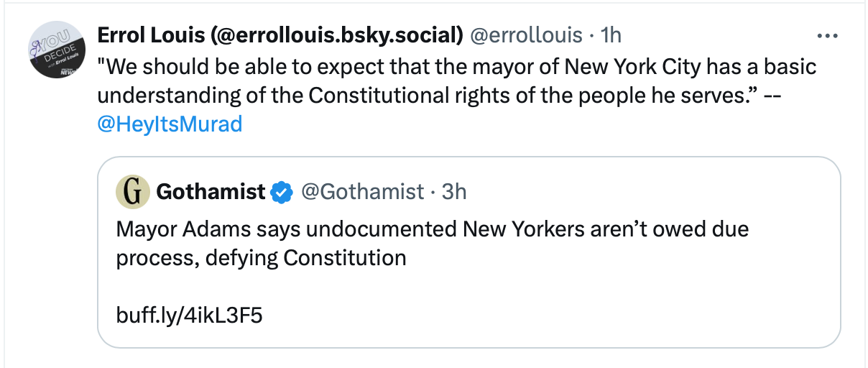Click empty space between 1h and More options
Screen dimensions: 868x368
tap(719, 35)
